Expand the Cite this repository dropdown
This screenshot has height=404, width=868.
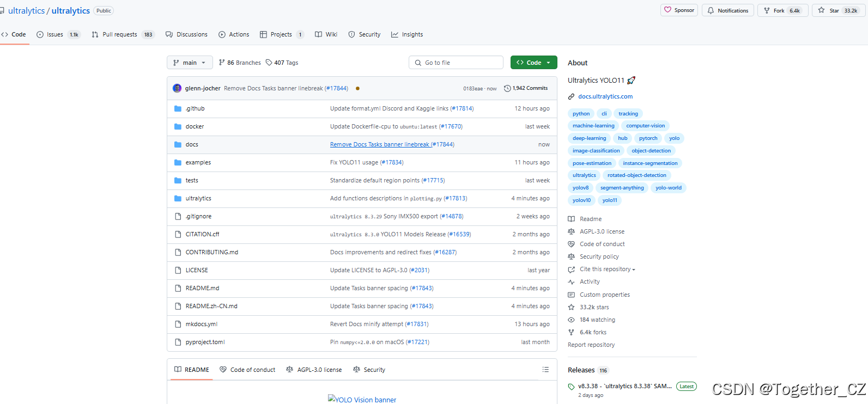point(607,270)
